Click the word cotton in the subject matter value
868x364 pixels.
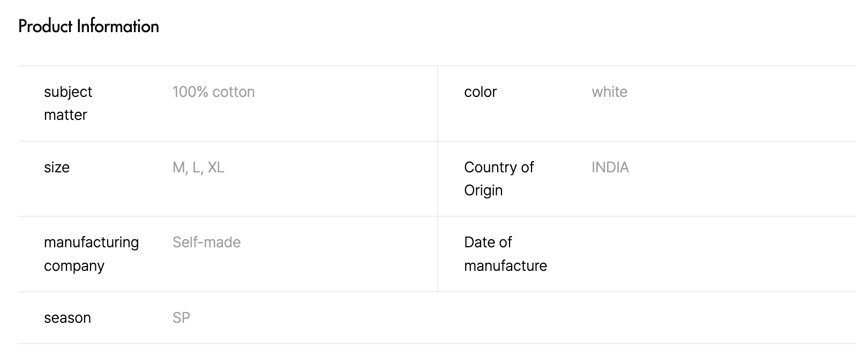point(234,92)
